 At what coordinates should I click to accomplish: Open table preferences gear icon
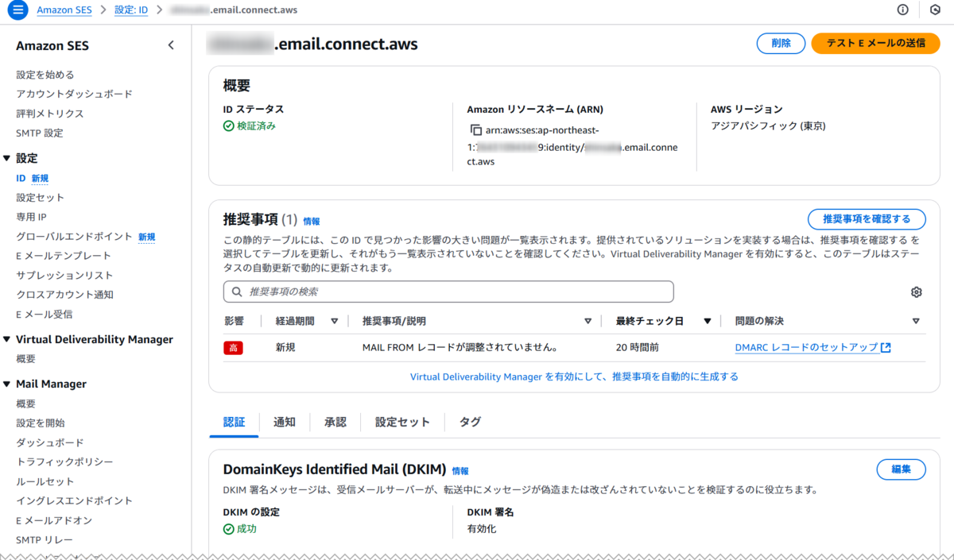[916, 292]
